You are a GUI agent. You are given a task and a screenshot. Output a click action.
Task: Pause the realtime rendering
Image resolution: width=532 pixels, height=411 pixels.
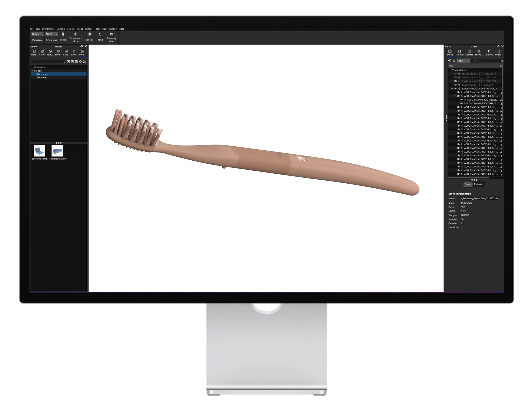(63, 34)
